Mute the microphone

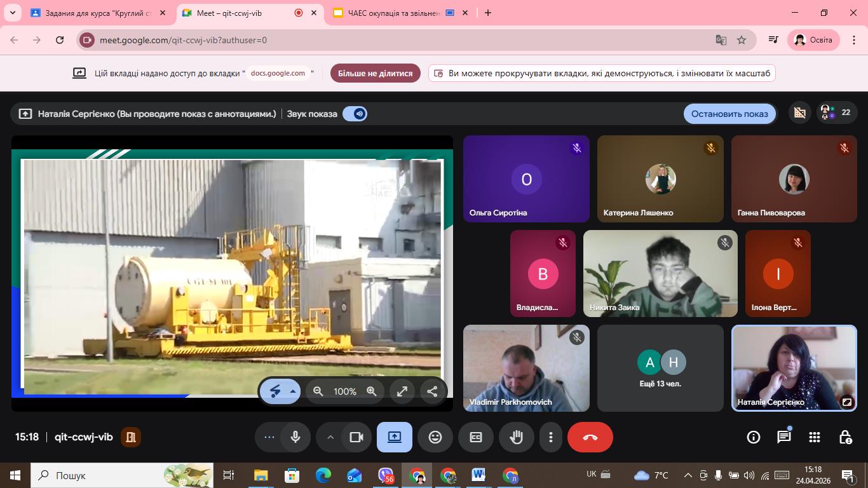[295, 437]
